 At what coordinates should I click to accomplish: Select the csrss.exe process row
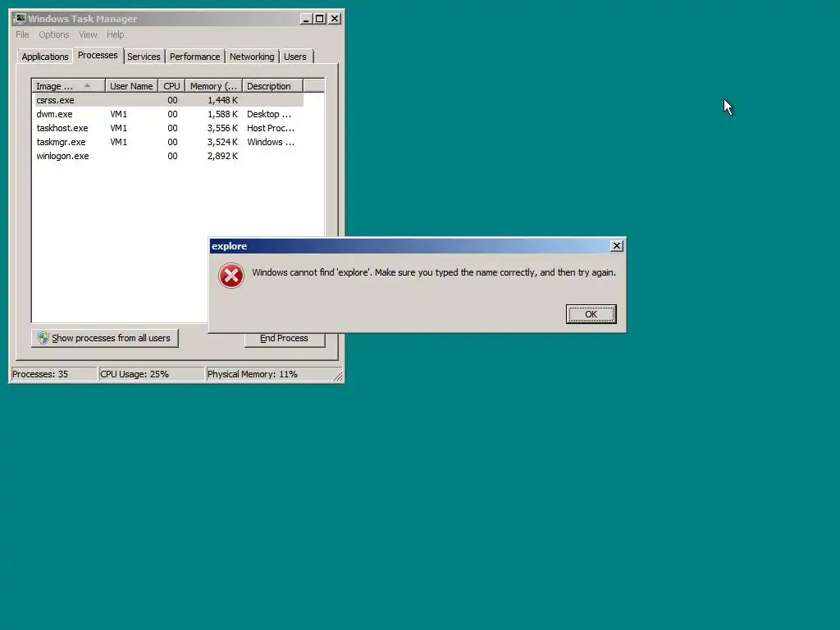[169, 100]
